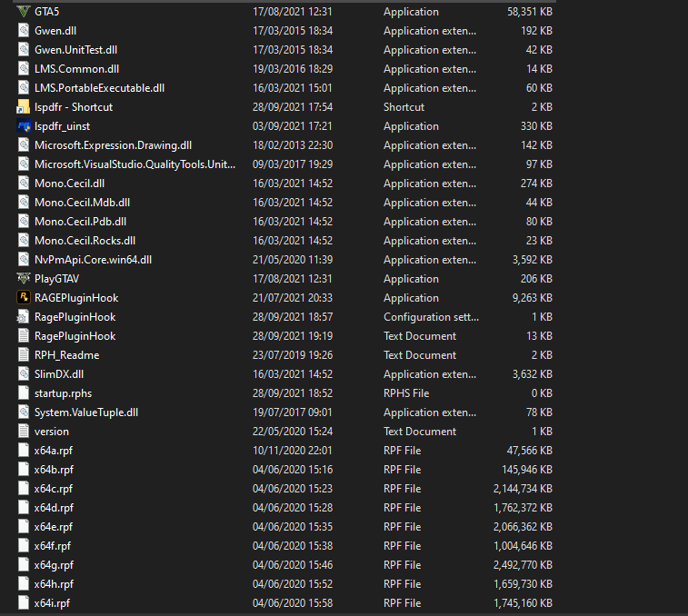Click the GTA5 application icon
The image size is (688, 616).
click(24, 12)
